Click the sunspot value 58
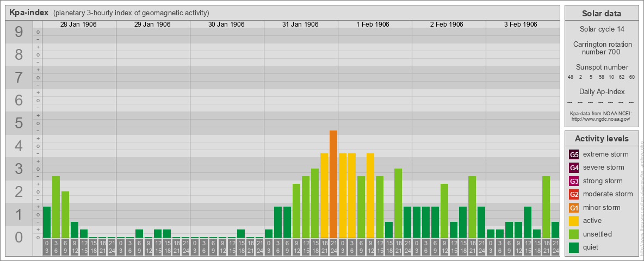644x261 pixels. point(601,77)
